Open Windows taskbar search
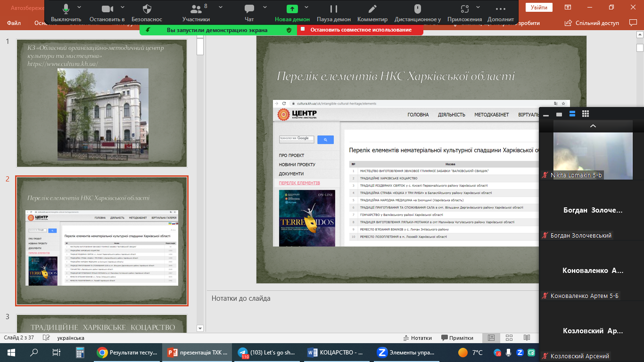This screenshot has width=644, height=362. coord(34,352)
